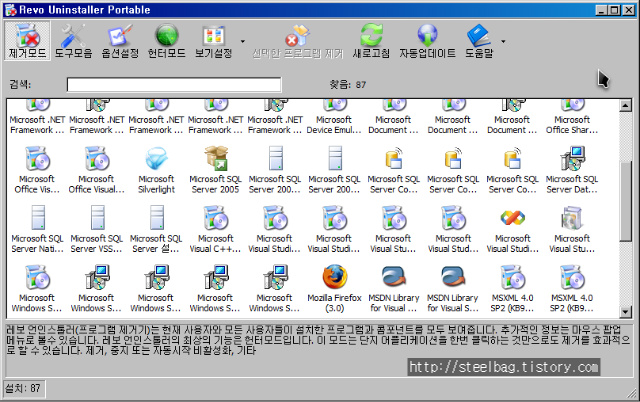The image size is (640, 402).
Task: Open 옵션설정 options settings
Action: [120, 41]
